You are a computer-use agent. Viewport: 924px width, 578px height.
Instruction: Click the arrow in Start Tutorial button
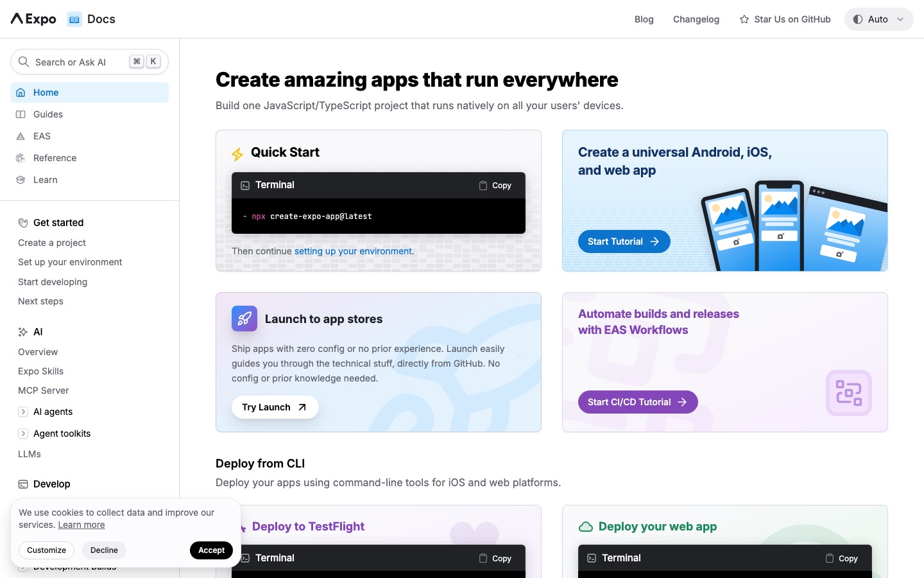point(654,241)
